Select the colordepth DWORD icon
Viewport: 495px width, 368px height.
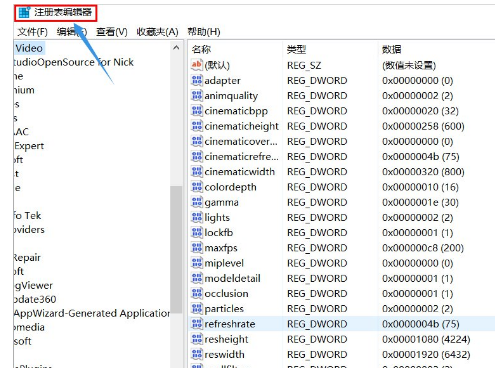coord(197,187)
